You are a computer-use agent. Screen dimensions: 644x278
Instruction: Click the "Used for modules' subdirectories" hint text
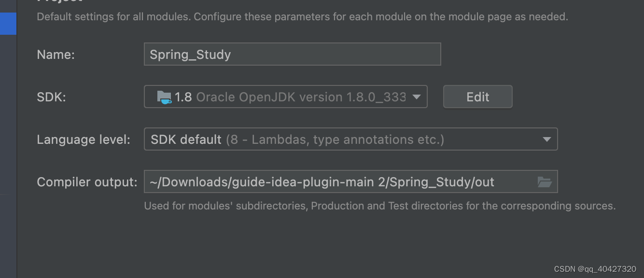pyautogui.click(x=380, y=206)
